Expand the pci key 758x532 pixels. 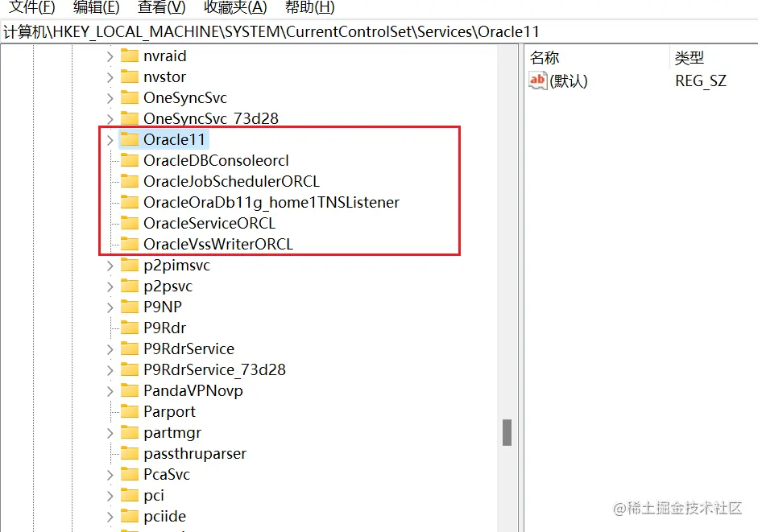(x=110, y=496)
